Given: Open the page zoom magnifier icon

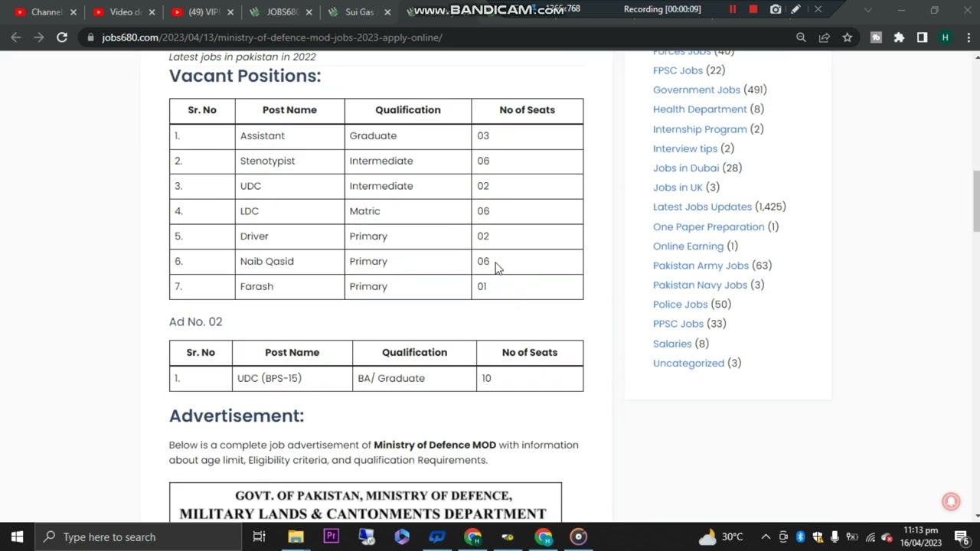Looking at the screenshot, I should 801,37.
